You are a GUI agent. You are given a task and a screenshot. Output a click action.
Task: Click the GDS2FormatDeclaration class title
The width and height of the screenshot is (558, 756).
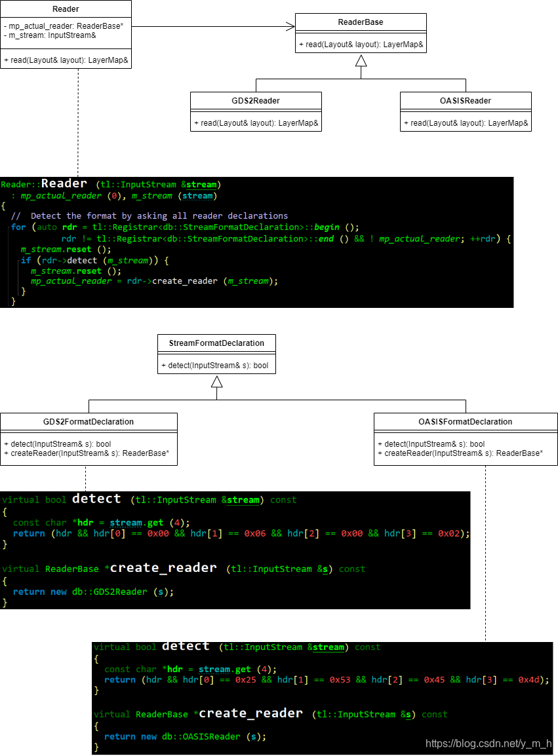pos(89,422)
